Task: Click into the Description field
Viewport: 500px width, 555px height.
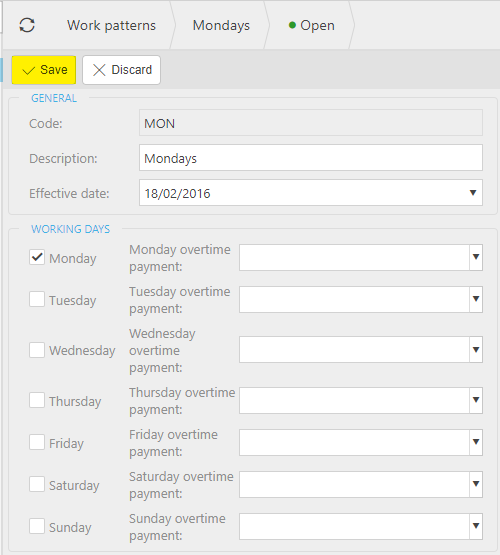Action: pyautogui.click(x=311, y=158)
